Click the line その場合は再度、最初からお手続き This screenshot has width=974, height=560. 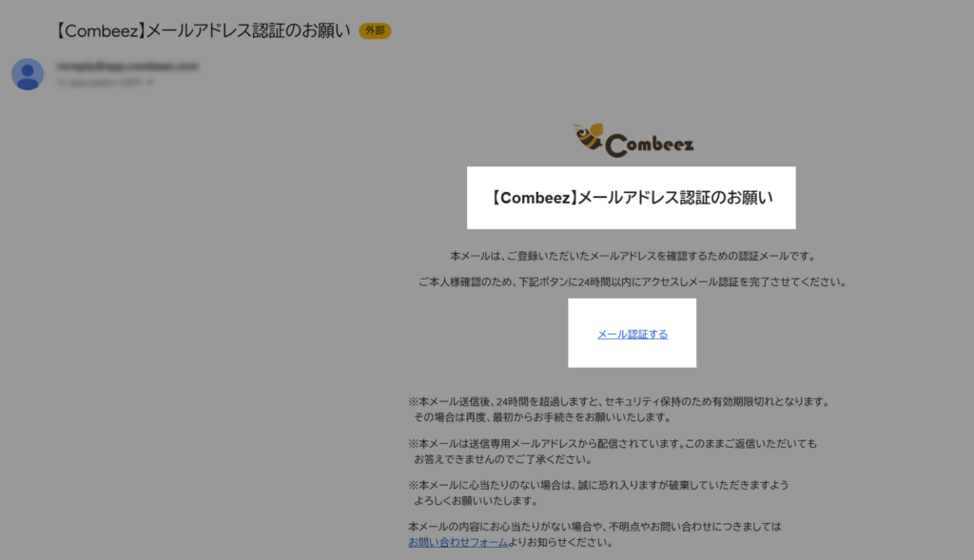542,416
